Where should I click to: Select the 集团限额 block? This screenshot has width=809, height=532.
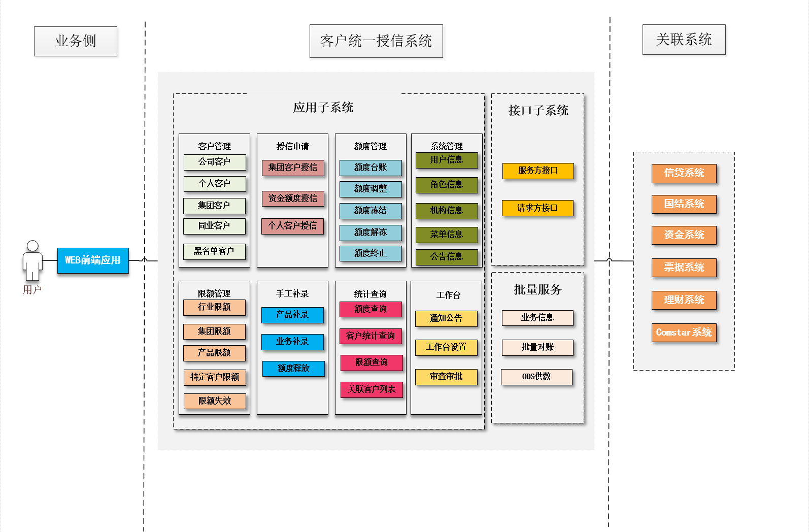point(214,331)
